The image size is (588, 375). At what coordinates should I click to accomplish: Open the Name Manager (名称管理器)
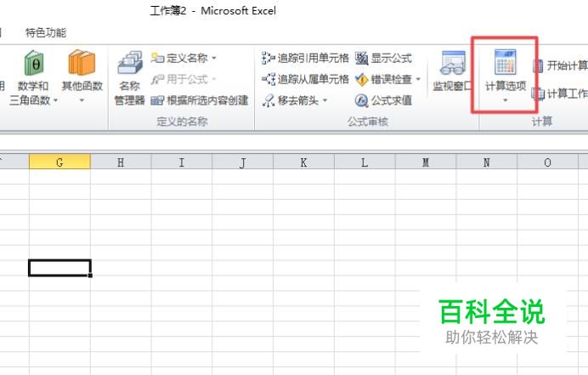point(130,77)
